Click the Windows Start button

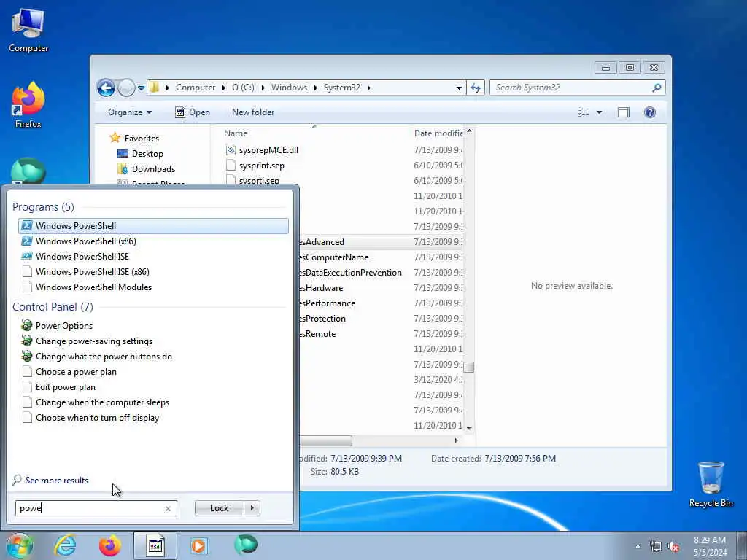point(20,545)
